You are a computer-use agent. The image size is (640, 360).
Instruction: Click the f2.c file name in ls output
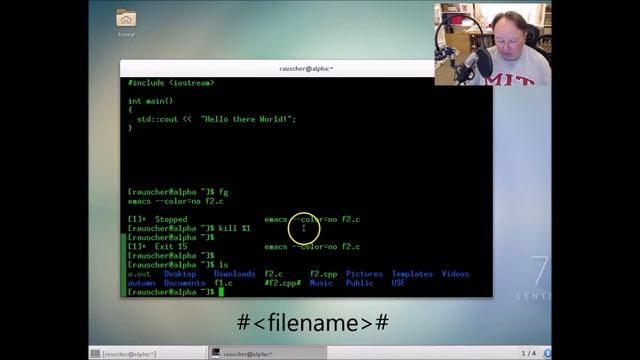(x=273, y=274)
